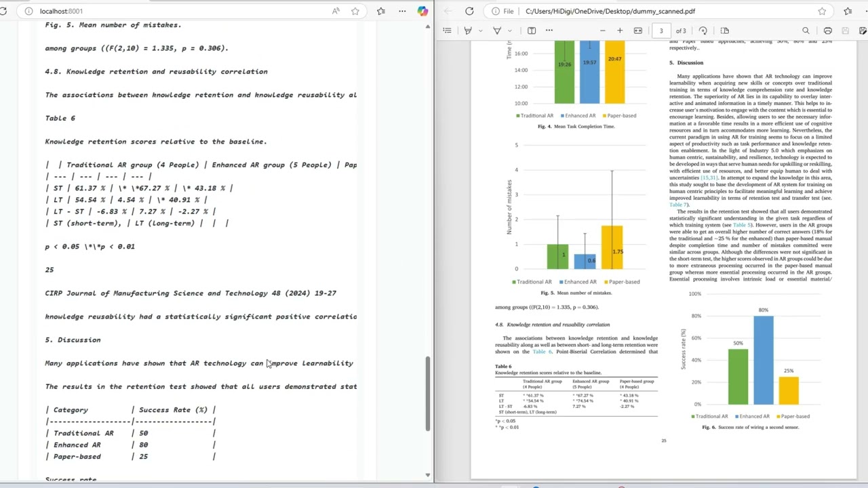
Task: Refresh the localhost:8001 page
Action: (3, 11)
